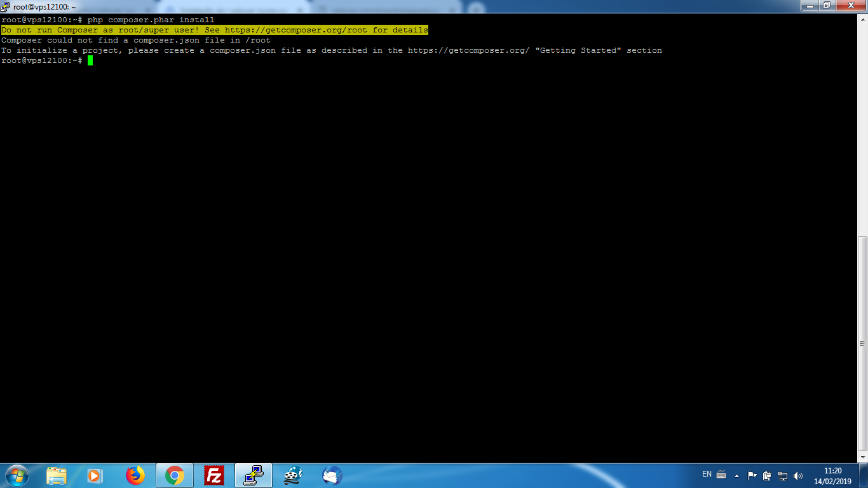
Task: Click the last root@vps12100:~# prompt
Action: [x=42, y=60]
